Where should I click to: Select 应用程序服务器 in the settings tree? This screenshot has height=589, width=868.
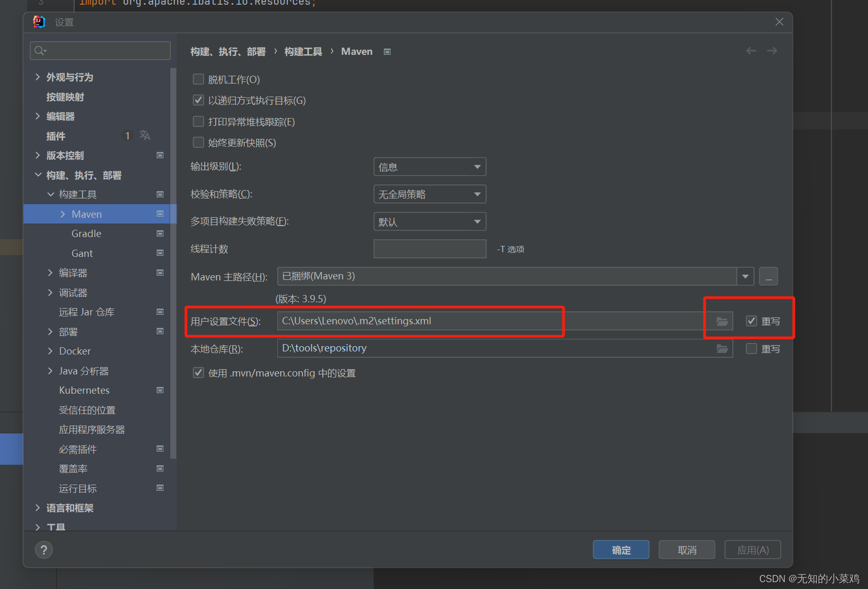[x=92, y=430]
